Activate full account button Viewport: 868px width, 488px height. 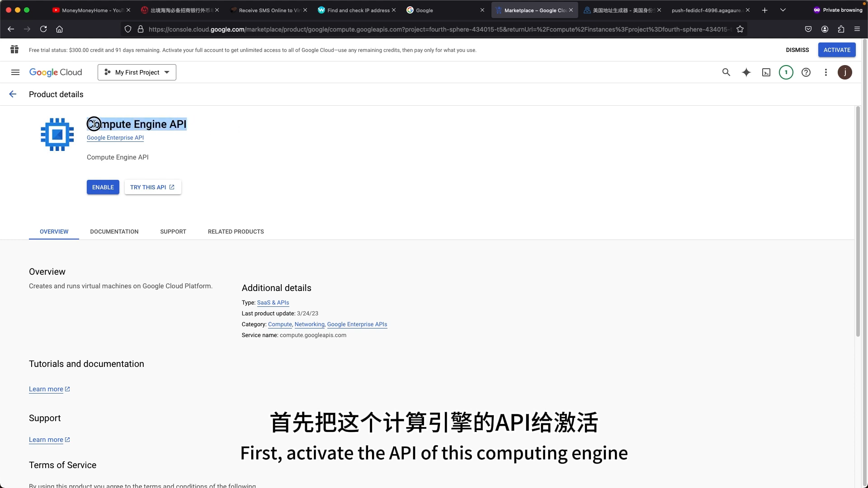coord(837,50)
